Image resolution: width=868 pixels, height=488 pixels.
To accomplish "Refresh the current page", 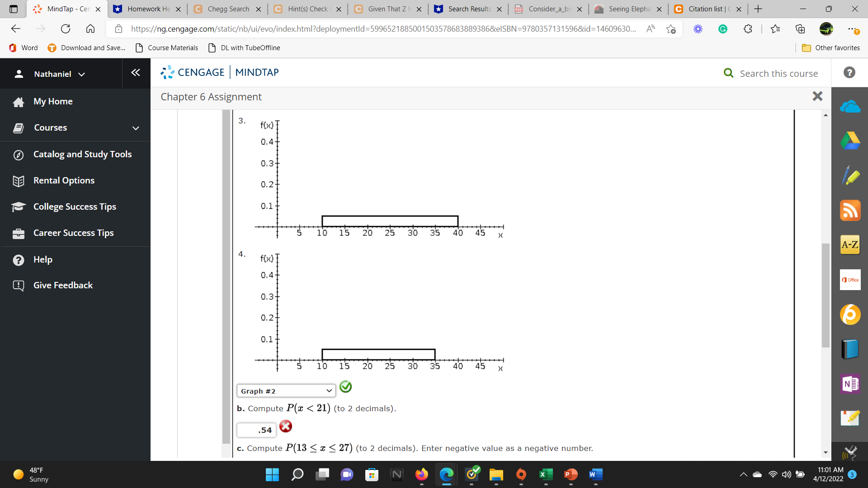I will click(x=65, y=28).
